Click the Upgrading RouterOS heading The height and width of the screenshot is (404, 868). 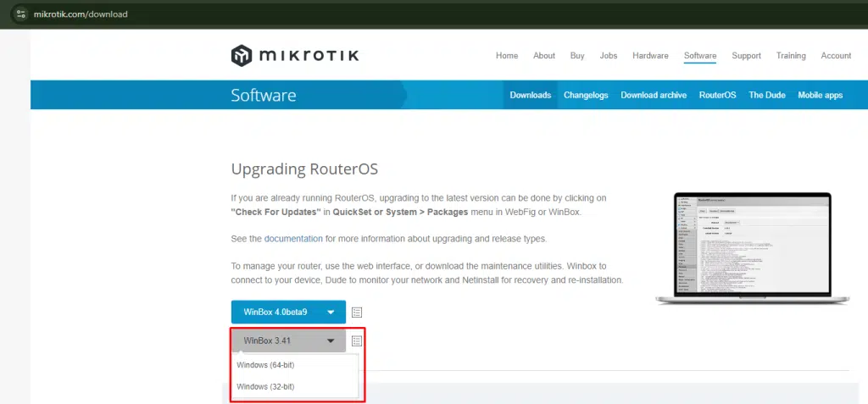[304, 169]
